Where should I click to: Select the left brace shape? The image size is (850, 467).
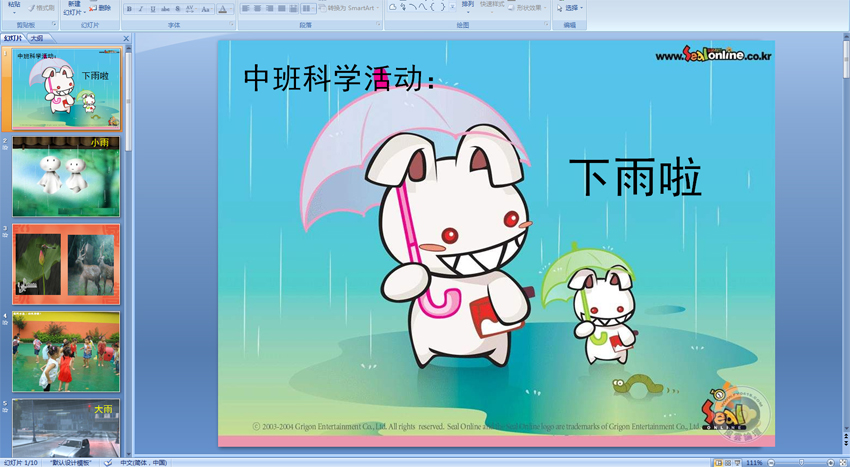point(433,7)
